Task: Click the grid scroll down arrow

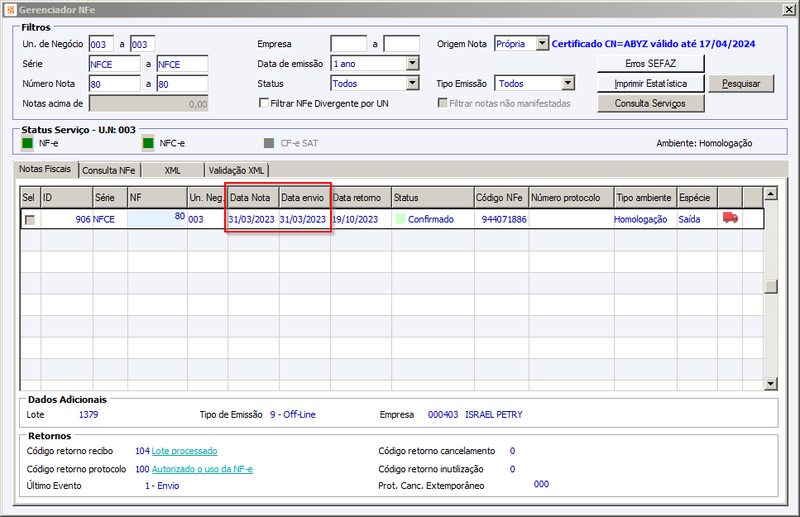Action: [x=770, y=383]
